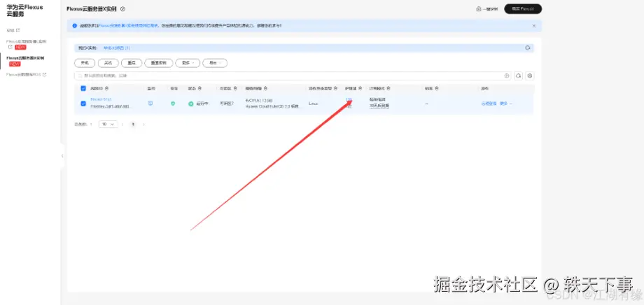The height and width of the screenshot is (305, 644).
Task: Close the blue info banner
Action: pos(534,25)
